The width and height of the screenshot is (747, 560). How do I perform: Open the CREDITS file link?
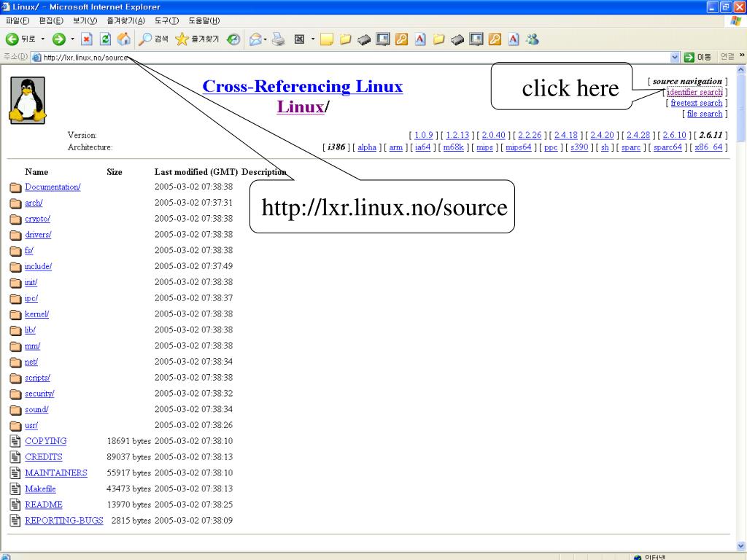coord(44,457)
